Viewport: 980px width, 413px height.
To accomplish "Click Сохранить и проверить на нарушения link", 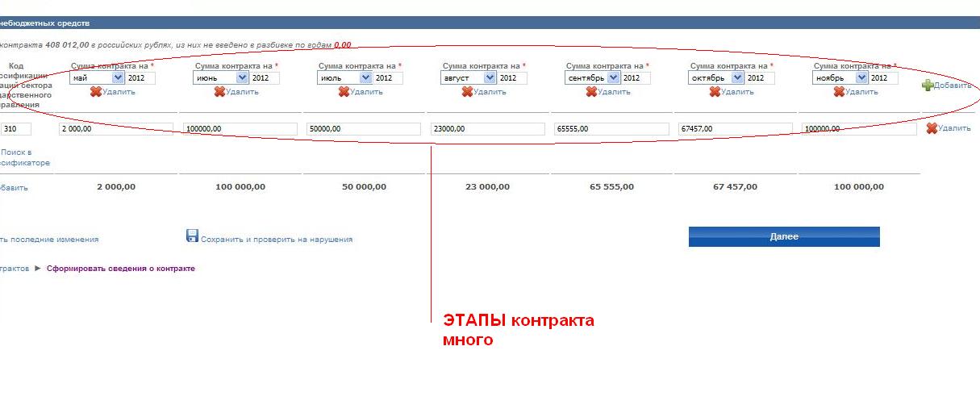I will click(x=276, y=240).
